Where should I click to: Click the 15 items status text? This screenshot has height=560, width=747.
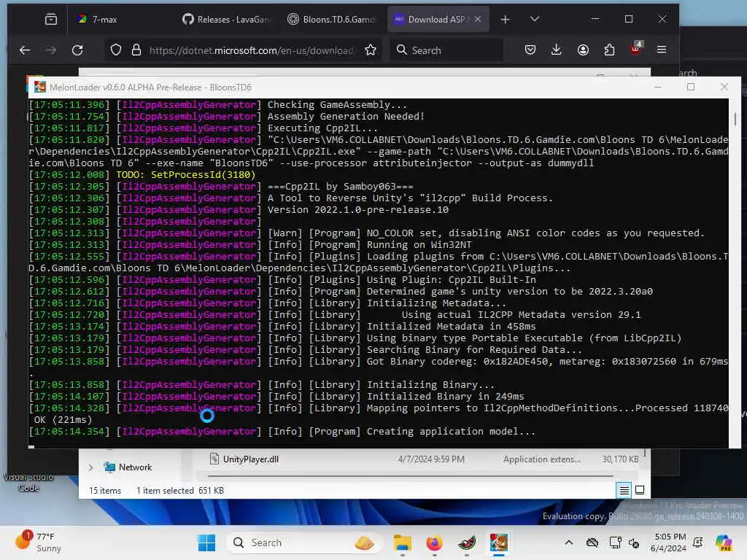pos(105,491)
